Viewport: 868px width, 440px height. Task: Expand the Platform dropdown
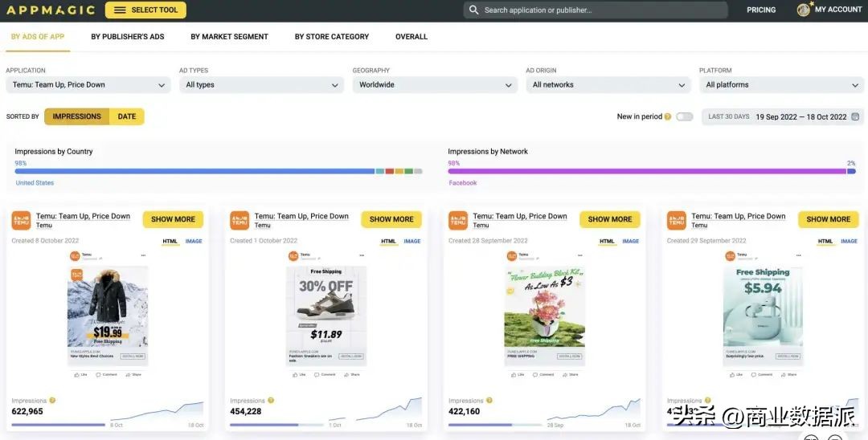coord(781,84)
